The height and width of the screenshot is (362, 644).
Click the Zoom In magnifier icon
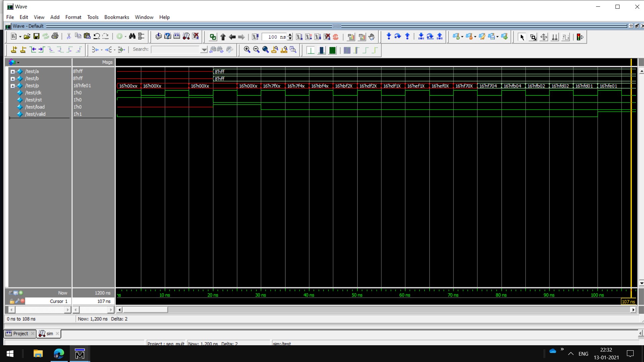[247, 50]
